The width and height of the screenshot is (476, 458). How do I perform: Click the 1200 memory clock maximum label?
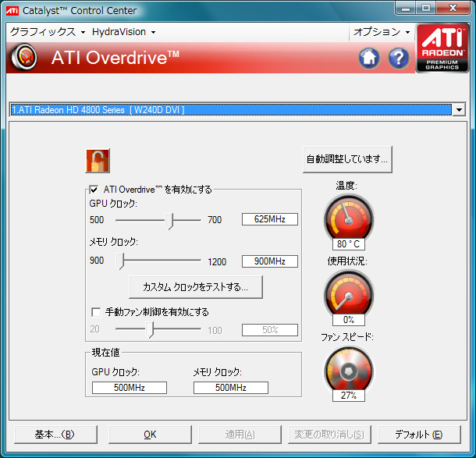pos(217,261)
